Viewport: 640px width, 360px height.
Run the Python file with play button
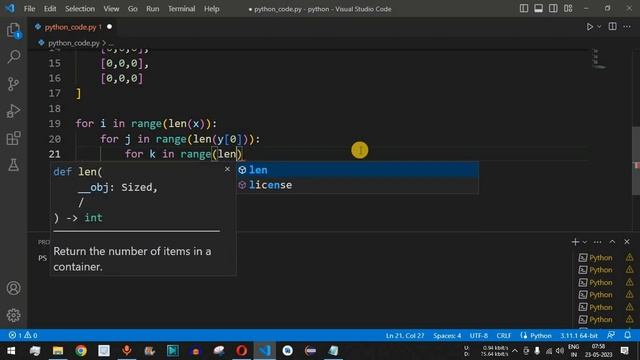[x=589, y=27]
